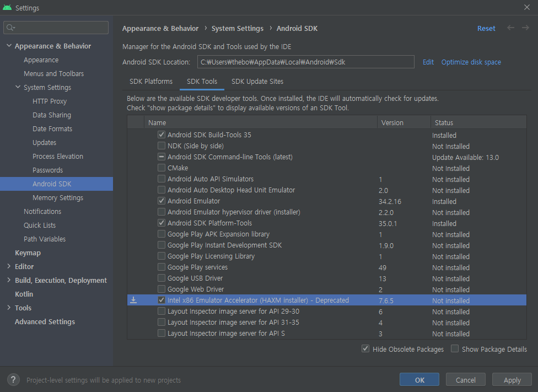This screenshot has height=392, width=538.
Task: Uncheck Android SDK Platform-Tools
Action: tap(162, 223)
